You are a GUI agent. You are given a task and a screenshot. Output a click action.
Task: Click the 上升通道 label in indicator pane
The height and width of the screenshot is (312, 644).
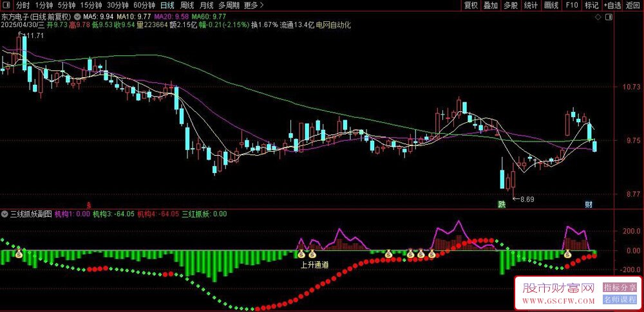click(315, 265)
